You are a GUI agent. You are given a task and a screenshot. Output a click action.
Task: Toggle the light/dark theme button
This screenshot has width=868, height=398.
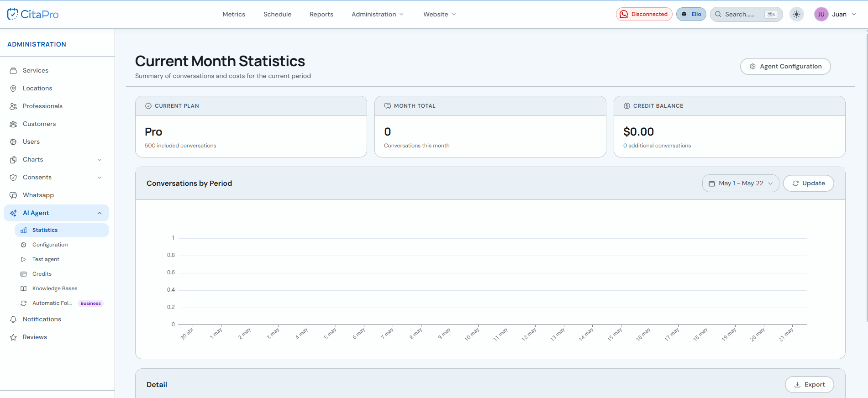click(x=797, y=14)
